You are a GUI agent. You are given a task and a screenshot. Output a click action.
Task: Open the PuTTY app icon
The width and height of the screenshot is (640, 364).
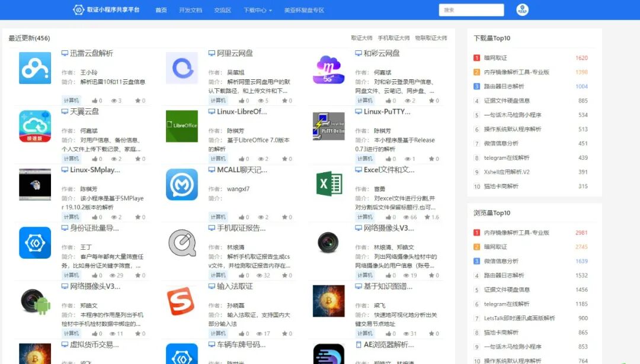(x=328, y=126)
